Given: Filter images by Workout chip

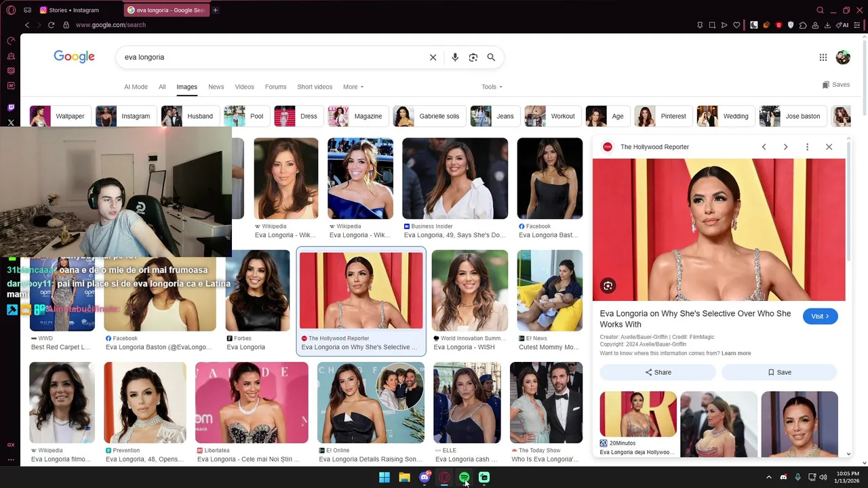Looking at the screenshot, I should point(551,116).
